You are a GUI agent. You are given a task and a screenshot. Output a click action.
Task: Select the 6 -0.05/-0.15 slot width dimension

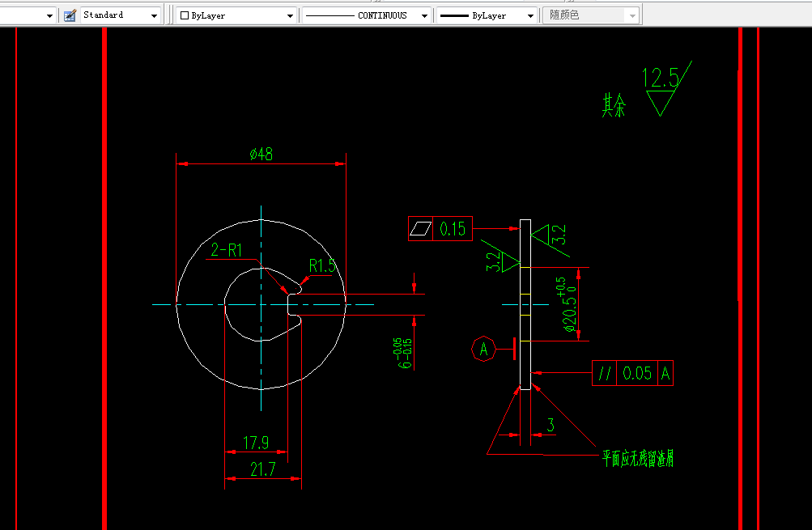(x=404, y=353)
